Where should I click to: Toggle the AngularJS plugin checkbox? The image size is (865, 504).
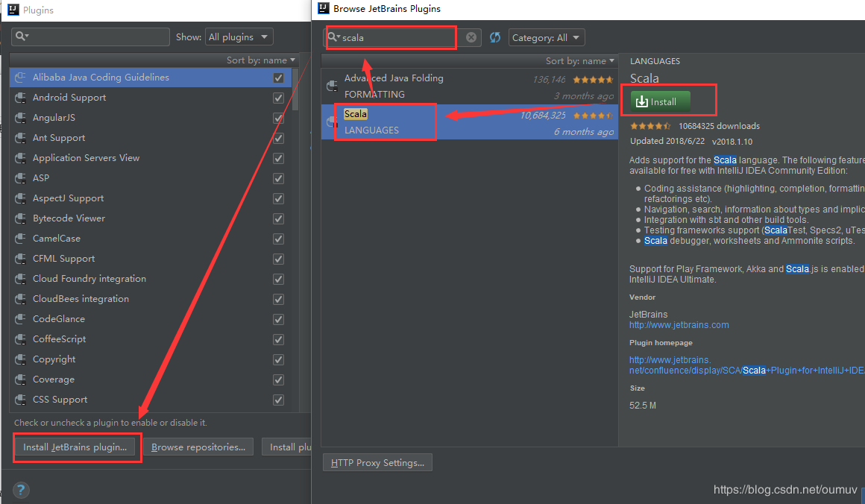[279, 118]
